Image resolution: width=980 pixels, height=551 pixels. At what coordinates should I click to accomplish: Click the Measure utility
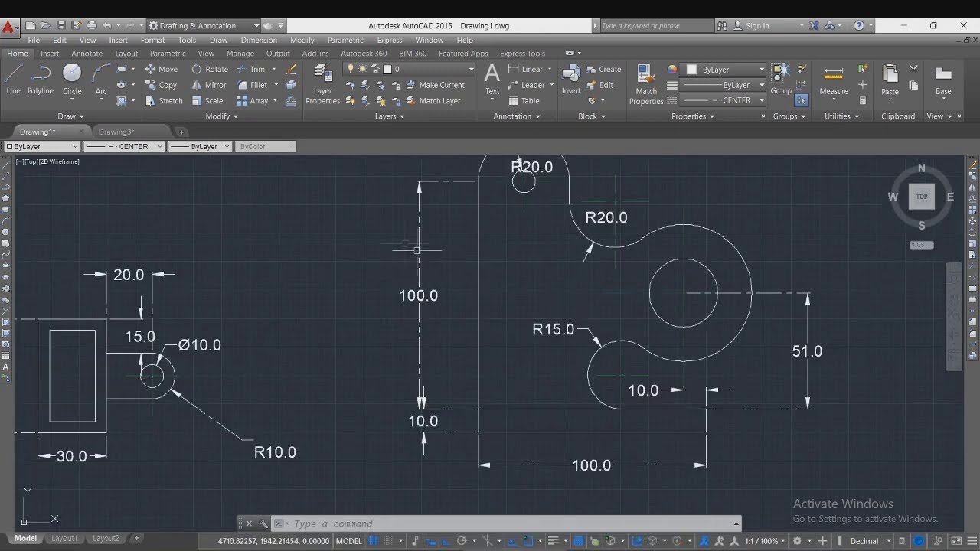tap(834, 80)
